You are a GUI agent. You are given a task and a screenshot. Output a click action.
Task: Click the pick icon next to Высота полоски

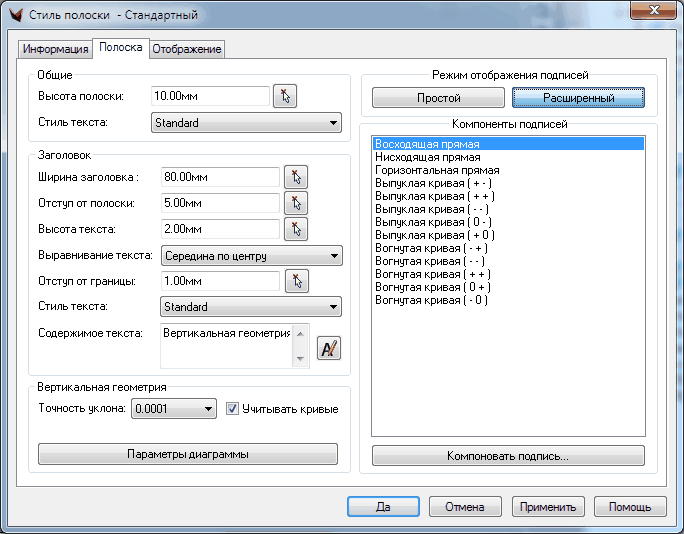pyautogui.click(x=286, y=96)
